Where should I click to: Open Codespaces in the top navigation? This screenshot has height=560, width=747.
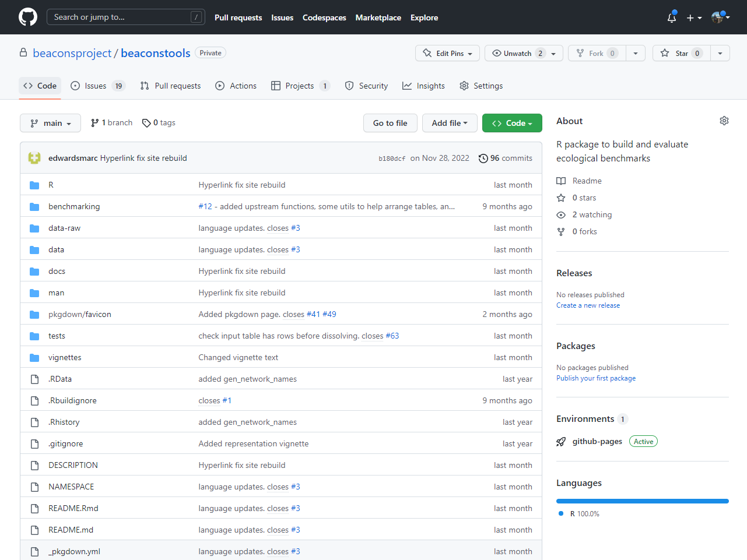pos(324,17)
